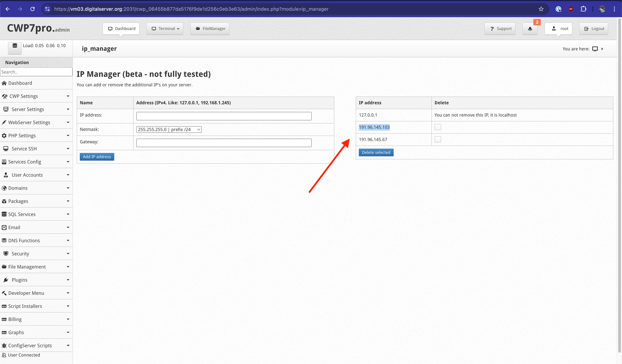This screenshot has width=622, height=364.
Task: Open the Dashboard item in the sidebar
Action: pyautogui.click(x=36, y=83)
